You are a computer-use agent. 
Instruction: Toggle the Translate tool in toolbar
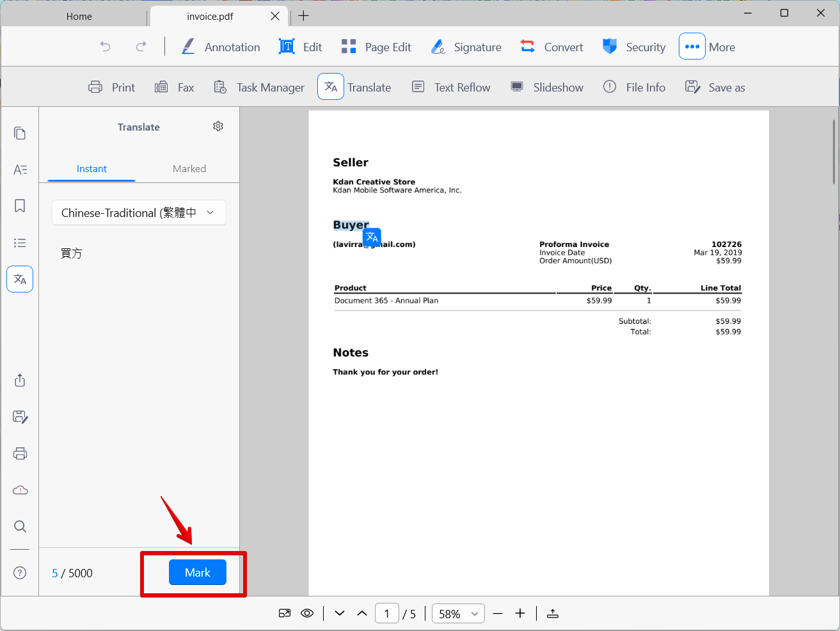click(x=355, y=87)
